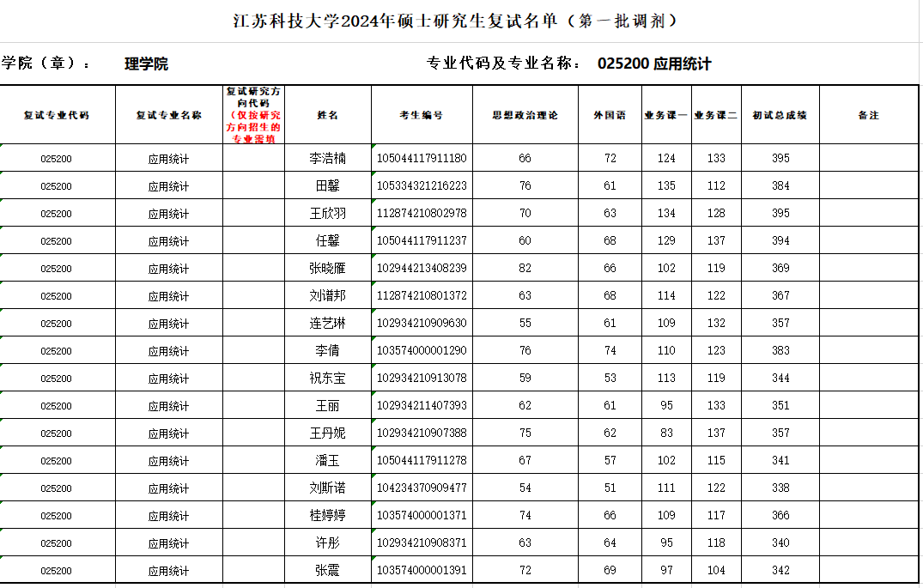Select exam number 103574000001391

[422, 570]
